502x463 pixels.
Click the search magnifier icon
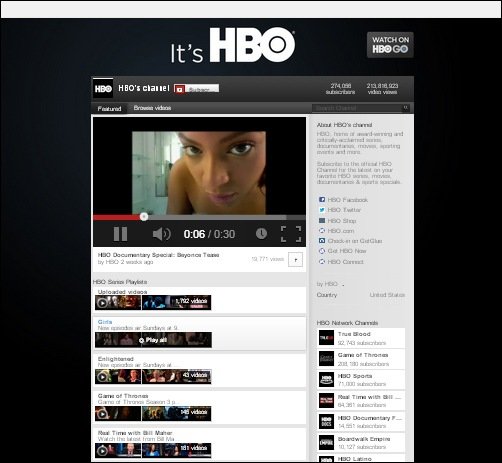[406, 108]
